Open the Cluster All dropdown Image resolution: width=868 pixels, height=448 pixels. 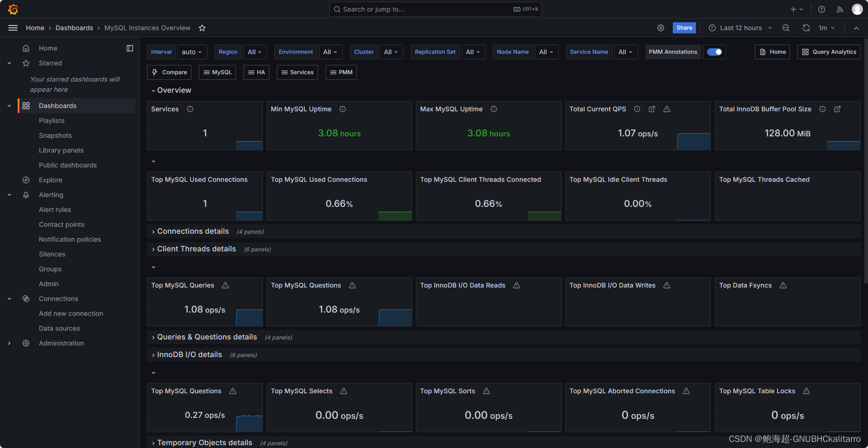coord(391,52)
